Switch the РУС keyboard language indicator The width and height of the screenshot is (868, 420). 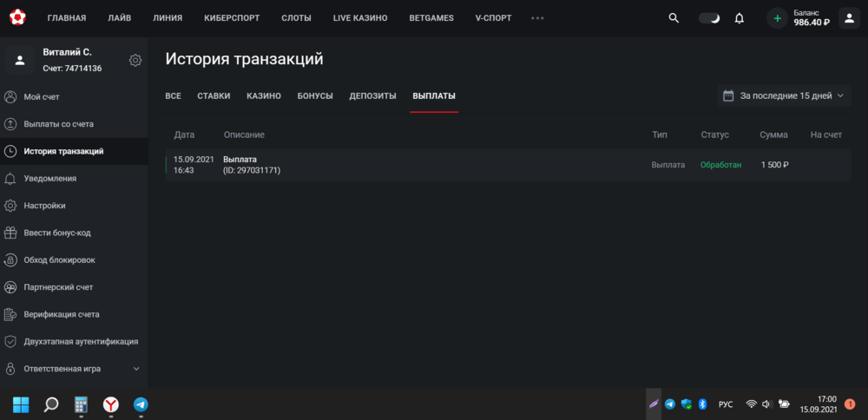pyautogui.click(x=725, y=404)
